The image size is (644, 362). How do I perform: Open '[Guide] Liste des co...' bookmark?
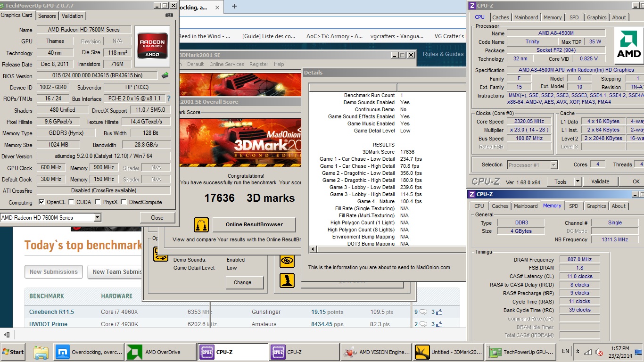[x=269, y=36]
